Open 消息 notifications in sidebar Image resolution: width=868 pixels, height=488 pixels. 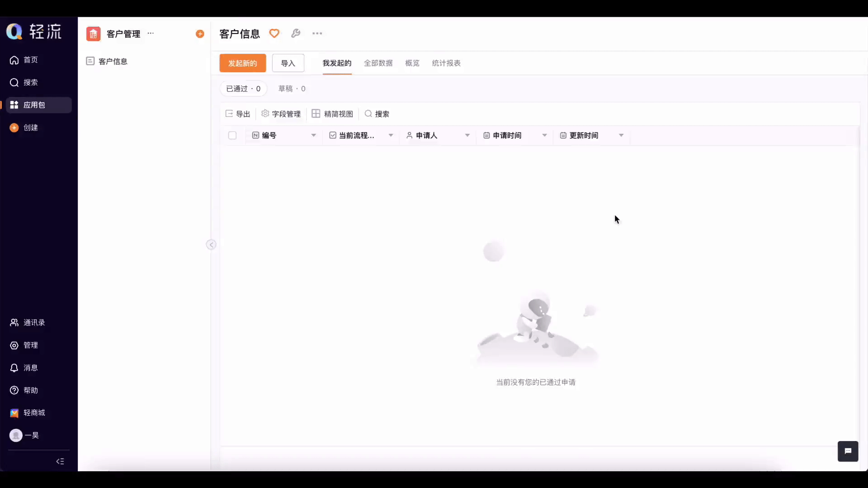[x=30, y=368]
